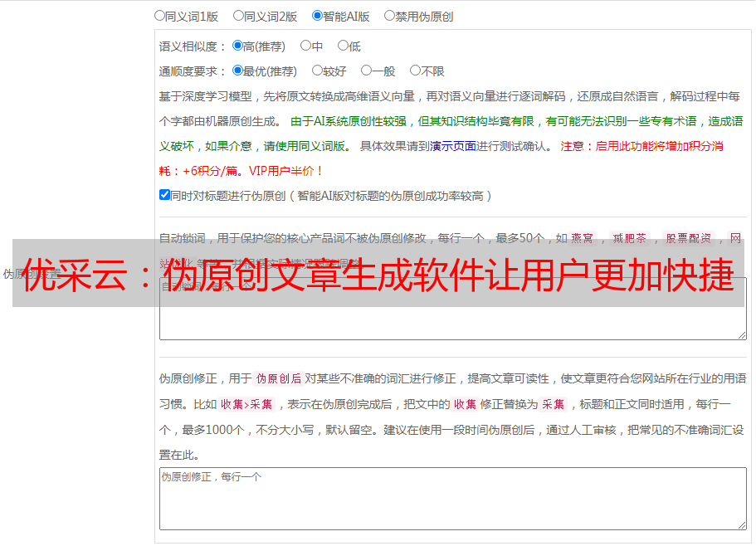
Task: Click inside the 自动锁词 text area
Action: [453, 309]
